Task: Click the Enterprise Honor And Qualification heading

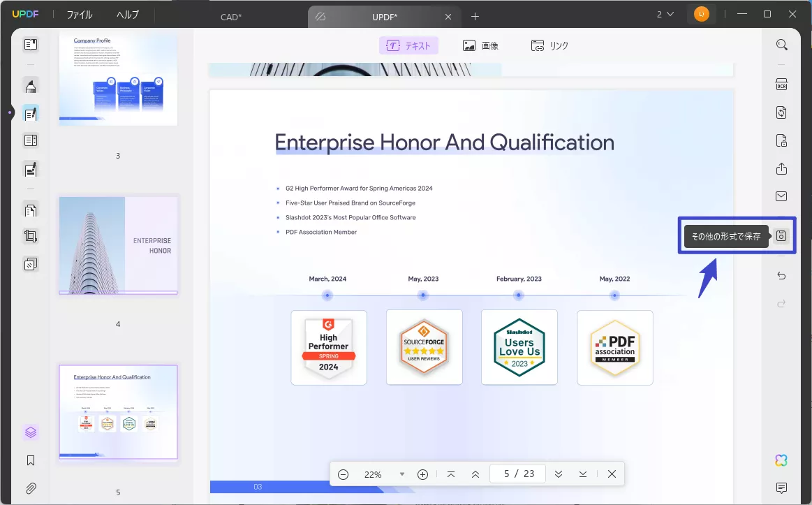Action: pyautogui.click(x=444, y=142)
